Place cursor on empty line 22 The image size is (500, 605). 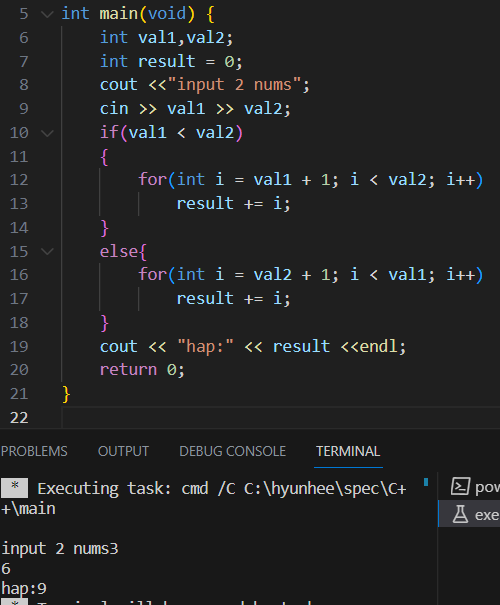pyautogui.click(x=281, y=418)
